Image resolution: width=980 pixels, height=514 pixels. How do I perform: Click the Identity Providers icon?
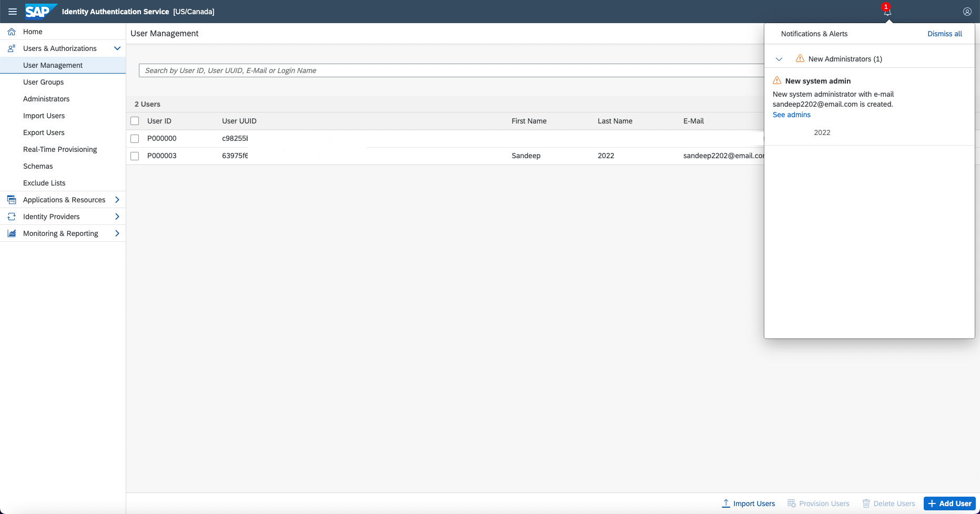[12, 217]
